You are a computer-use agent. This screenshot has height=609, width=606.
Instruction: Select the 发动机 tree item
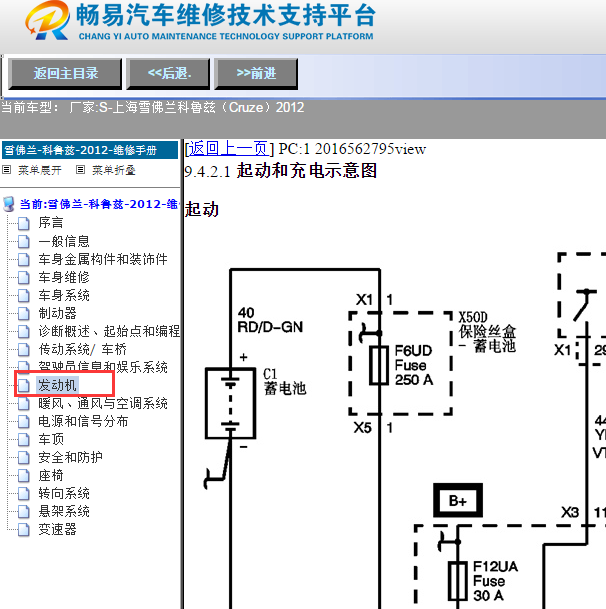57,385
